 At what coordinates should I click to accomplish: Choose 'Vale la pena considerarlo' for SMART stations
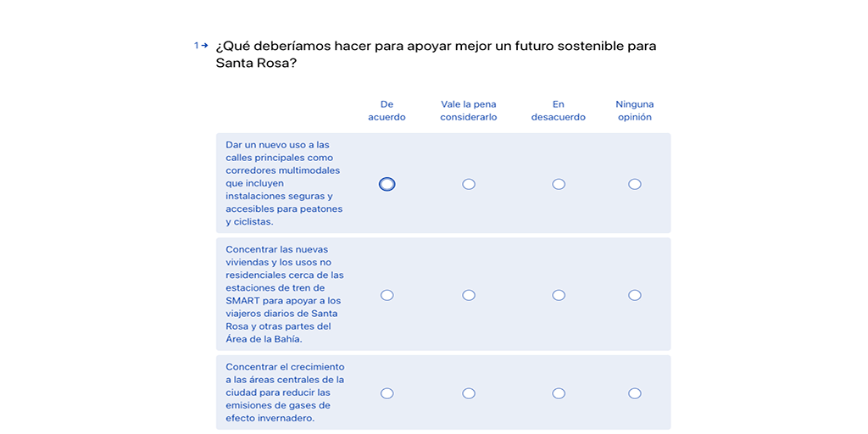tap(468, 295)
